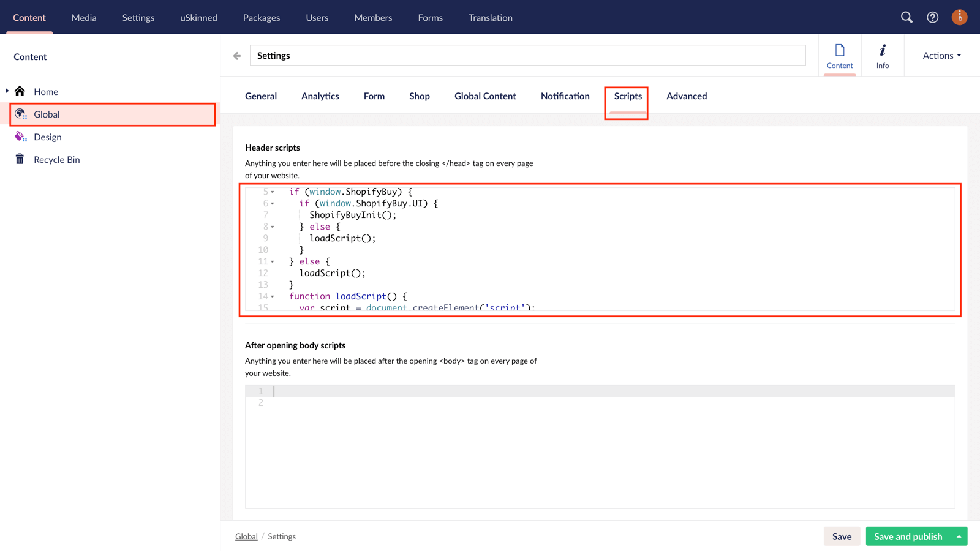Click the Design paint bucket icon
980x551 pixels.
20,137
